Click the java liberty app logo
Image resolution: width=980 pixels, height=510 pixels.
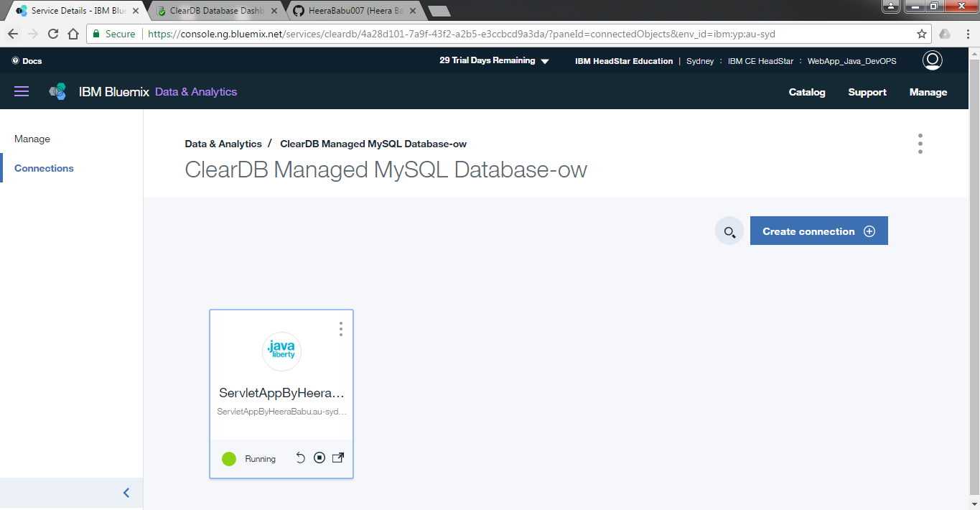[281, 351]
